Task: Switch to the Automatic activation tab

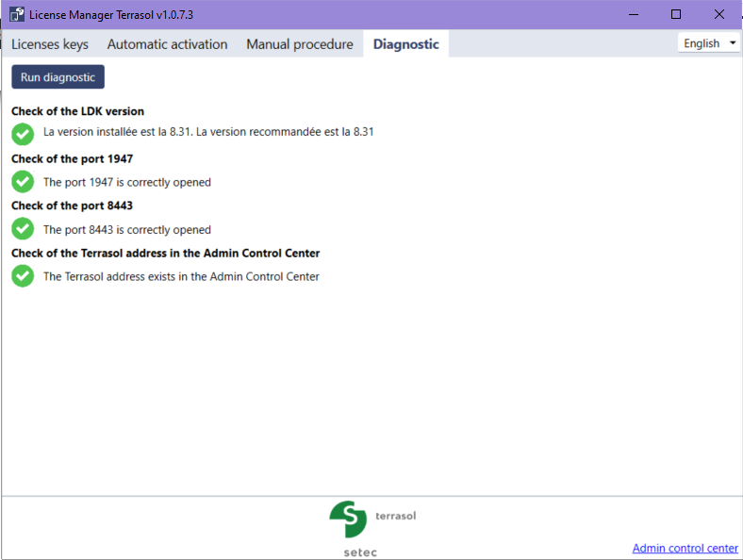Action: pos(167,44)
